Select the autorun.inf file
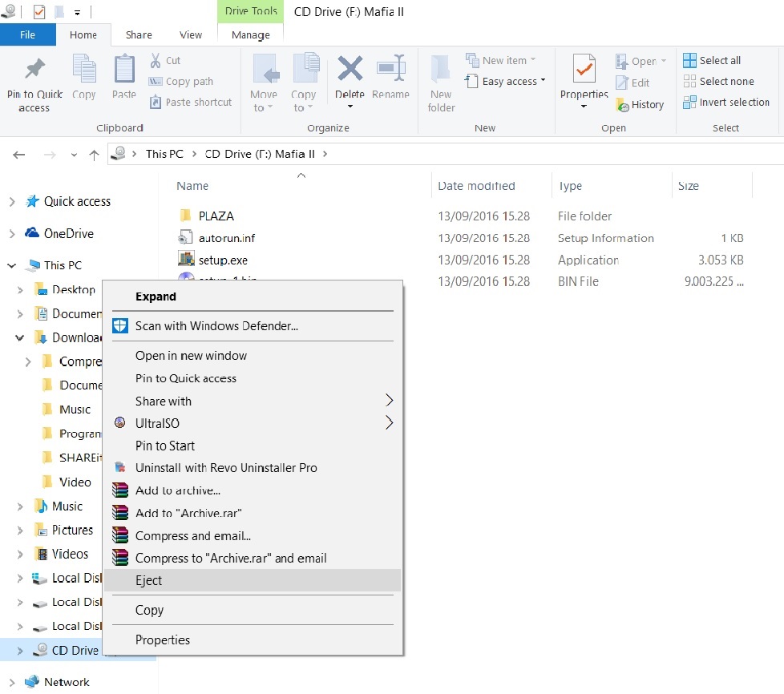Image resolution: width=784 pixels, height=694 pixels. coord(227,238)
